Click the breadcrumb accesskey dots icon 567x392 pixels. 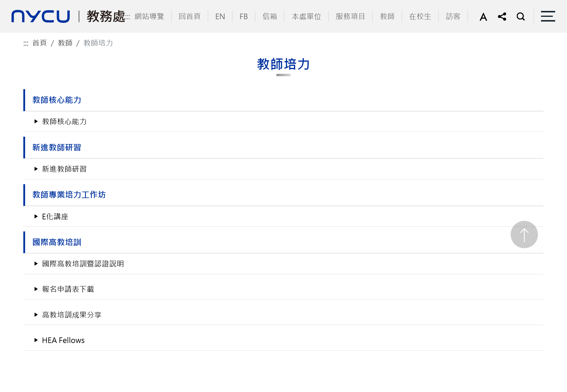26,44
